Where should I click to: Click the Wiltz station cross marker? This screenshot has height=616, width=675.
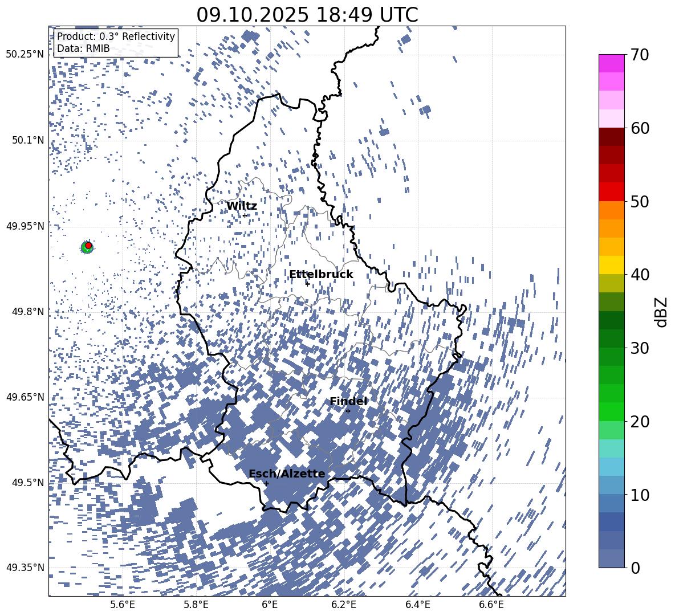pos(245,215)
